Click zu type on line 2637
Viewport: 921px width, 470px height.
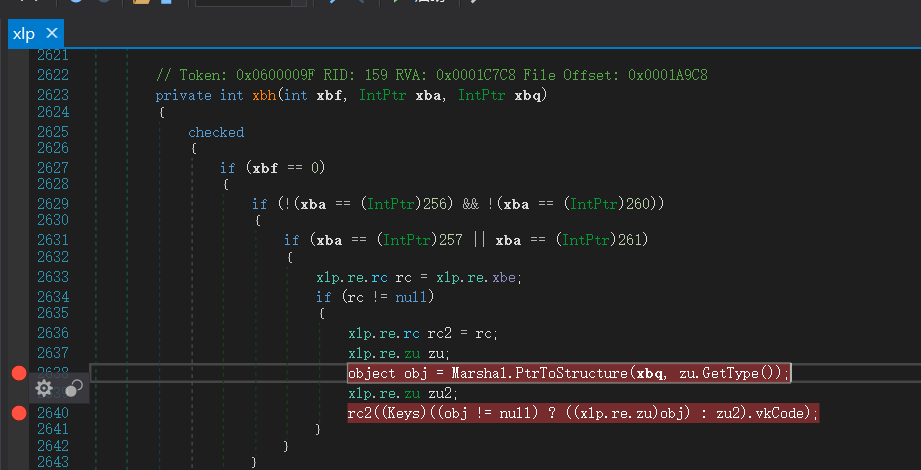(412, 353)
